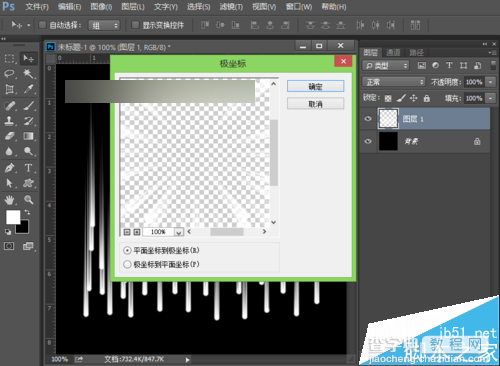Click the swap foreground/background colors icon
This screenshot has width=500, height=366.
coord(27,212)
